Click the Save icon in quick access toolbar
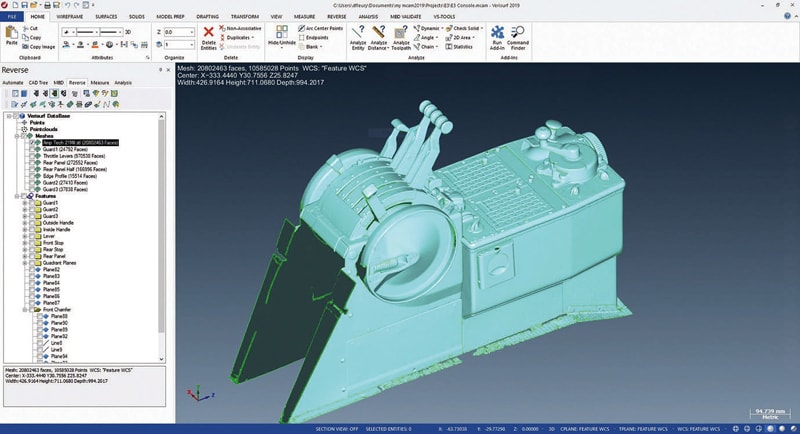The image size is (800, 434). point(24,5)
